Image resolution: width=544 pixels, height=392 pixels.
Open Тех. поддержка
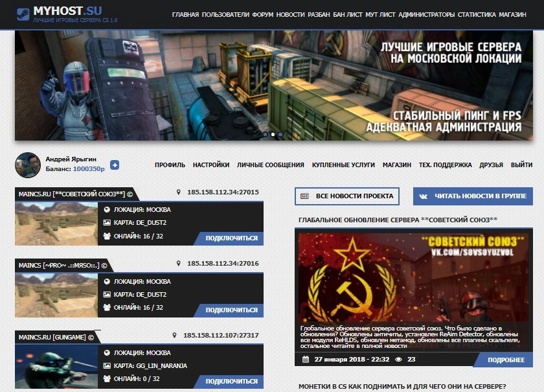click(445, 165)
